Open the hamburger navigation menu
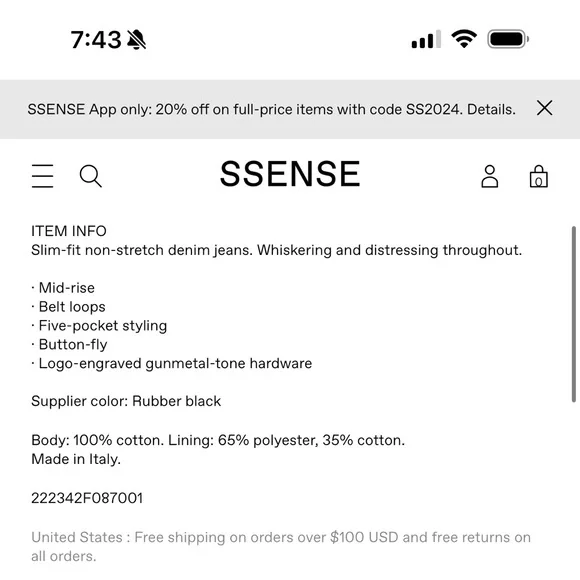The height and width of the screenshot is (580, 580). pyautogui.click(x=43, y=176)
